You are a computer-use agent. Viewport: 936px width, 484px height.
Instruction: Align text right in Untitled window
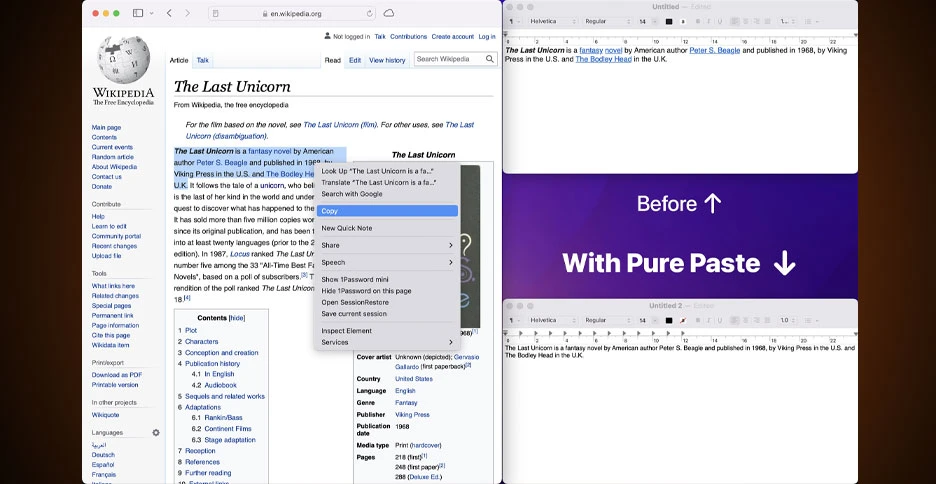[756, 21]
